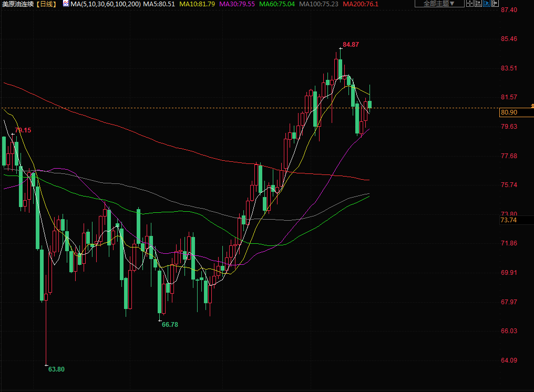Image resolution: width=534 pixels, height=392 pixels.
Task: Click the 87.40 axis price label
Action: click(x=509, y=10)
